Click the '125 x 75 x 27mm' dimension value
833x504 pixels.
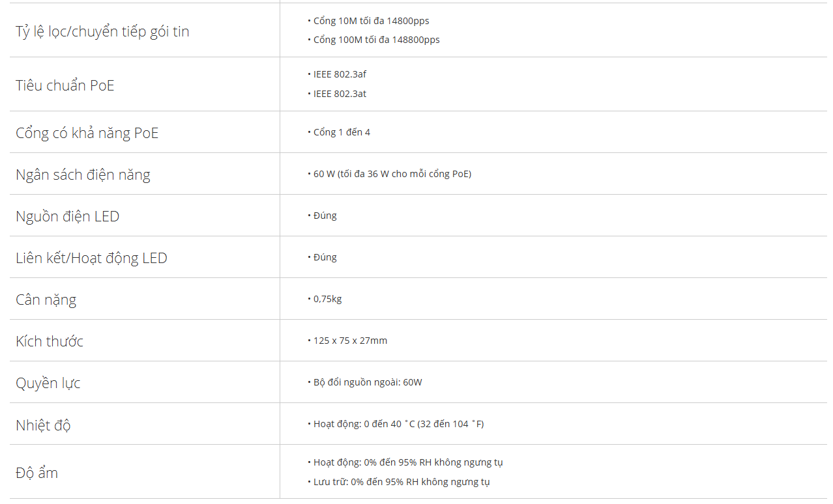click(350, 341)
